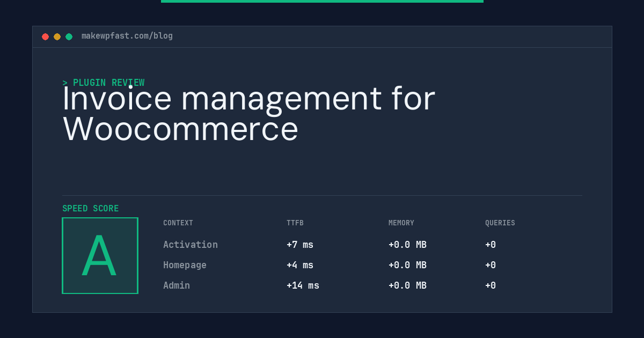Select the Homepage row label
This screenshot has width=644, height=338.
pos(185,265)
